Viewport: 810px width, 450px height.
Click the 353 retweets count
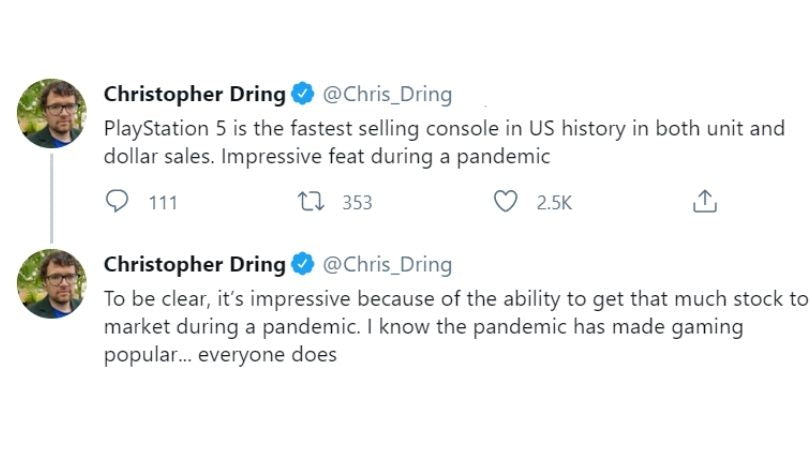pos(357,203)
